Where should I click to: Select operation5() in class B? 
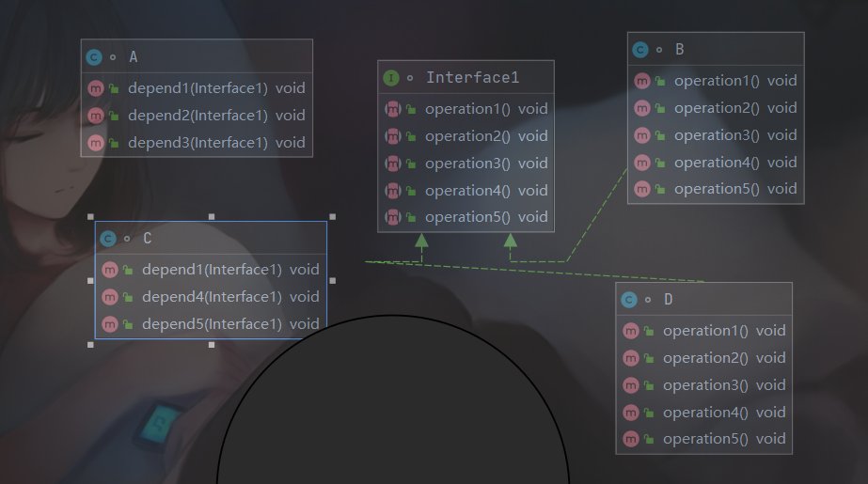(x=716, y=189)
